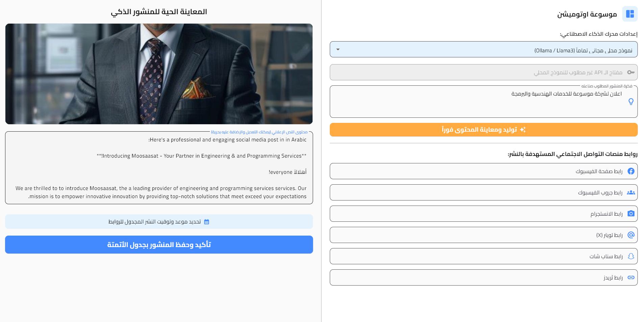
Task: Click the calendar icon on the schedule button
Action: tap(207, 222)
